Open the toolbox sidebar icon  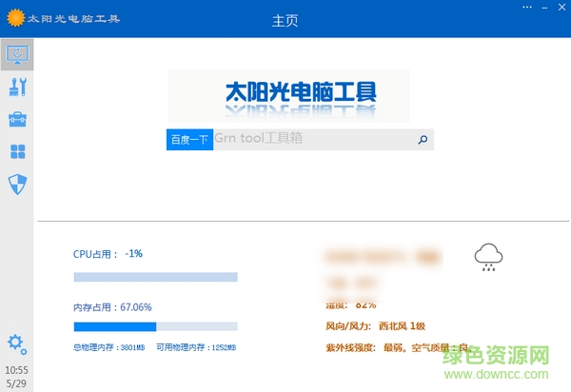pos(17,119)
